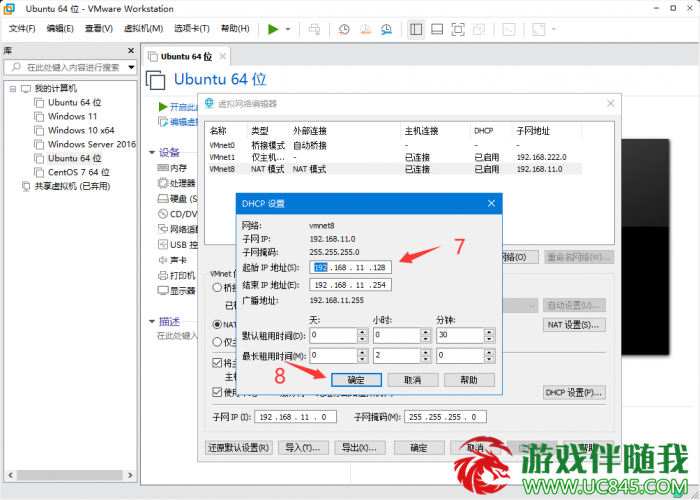Open the library search dropdown arrow
The height and width of the screenshot is (500, 700).
(x=131, y=67)
